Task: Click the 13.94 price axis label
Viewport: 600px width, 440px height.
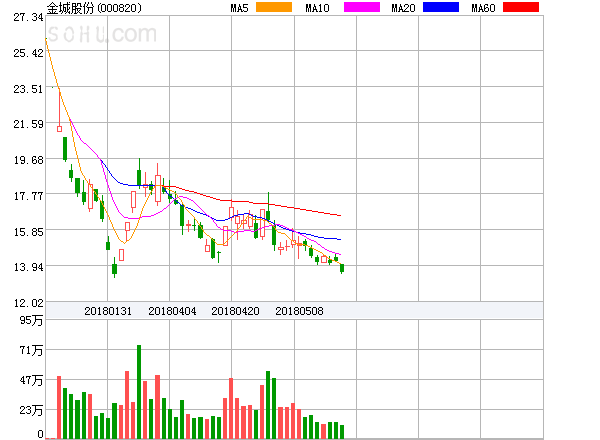Action: click(28, 267)
